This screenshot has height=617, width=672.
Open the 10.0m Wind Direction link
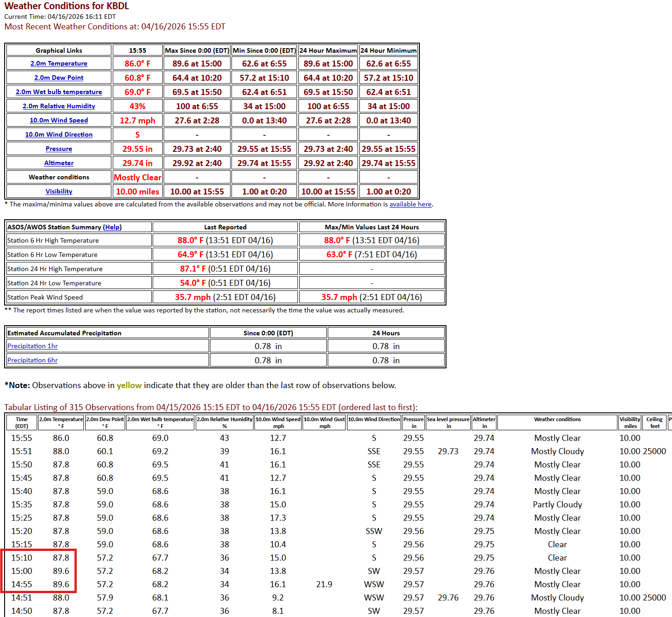coord(59,135)
